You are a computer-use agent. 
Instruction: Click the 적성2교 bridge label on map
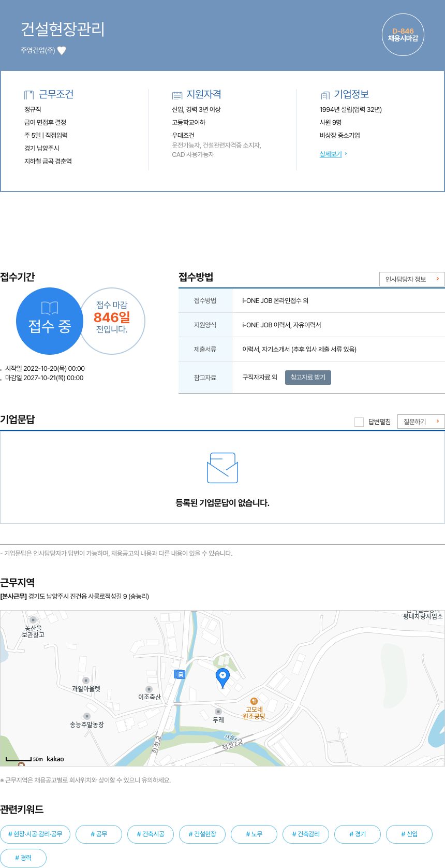[232, 745]
